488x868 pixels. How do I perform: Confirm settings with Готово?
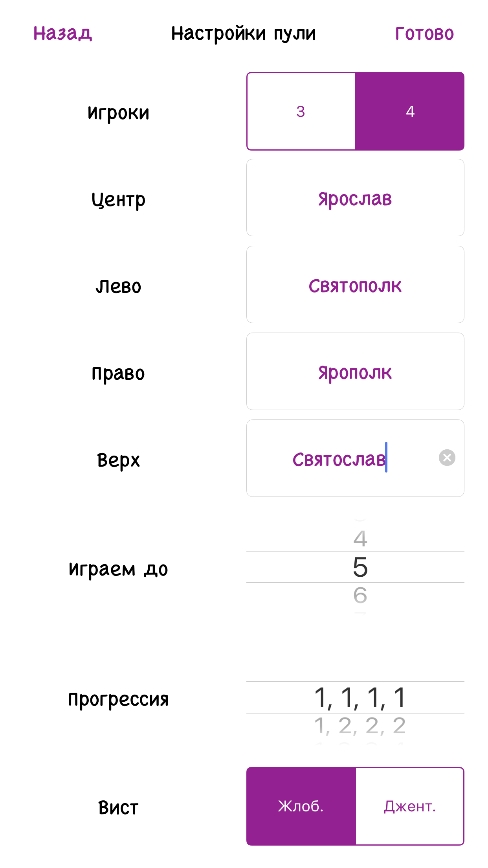424,33
